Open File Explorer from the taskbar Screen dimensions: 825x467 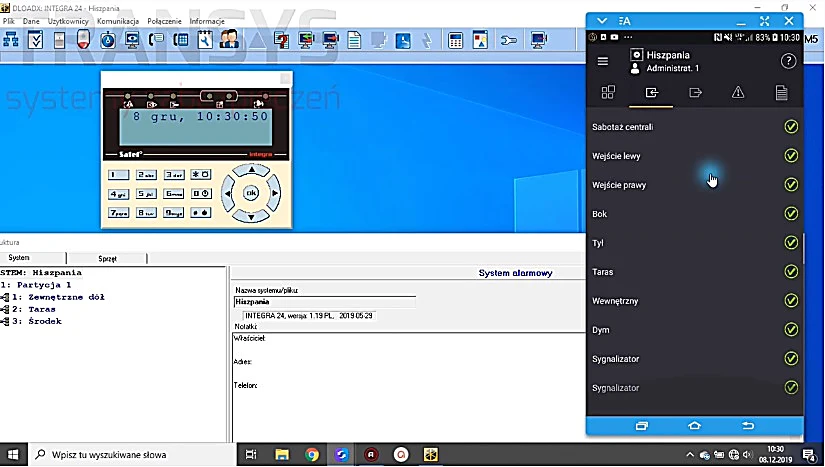281,454
